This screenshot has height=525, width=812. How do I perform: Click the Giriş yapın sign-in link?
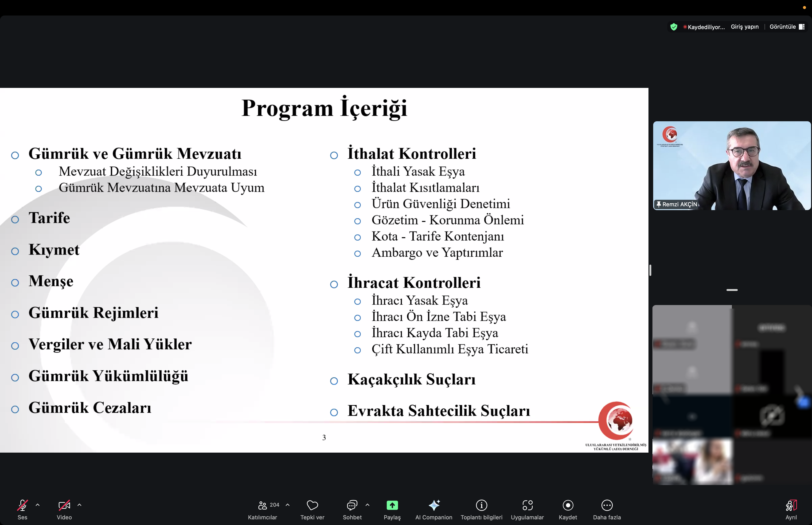click(x=745, y=27)
